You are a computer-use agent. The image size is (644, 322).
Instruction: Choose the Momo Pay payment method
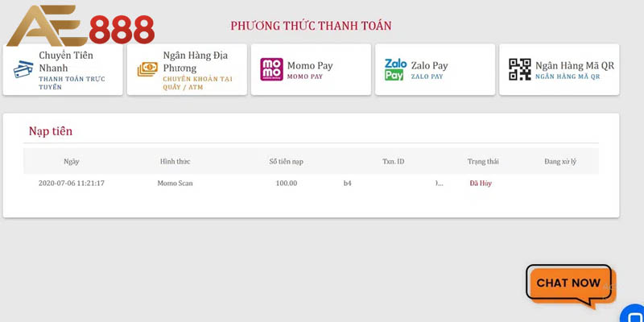pos(311,70)
